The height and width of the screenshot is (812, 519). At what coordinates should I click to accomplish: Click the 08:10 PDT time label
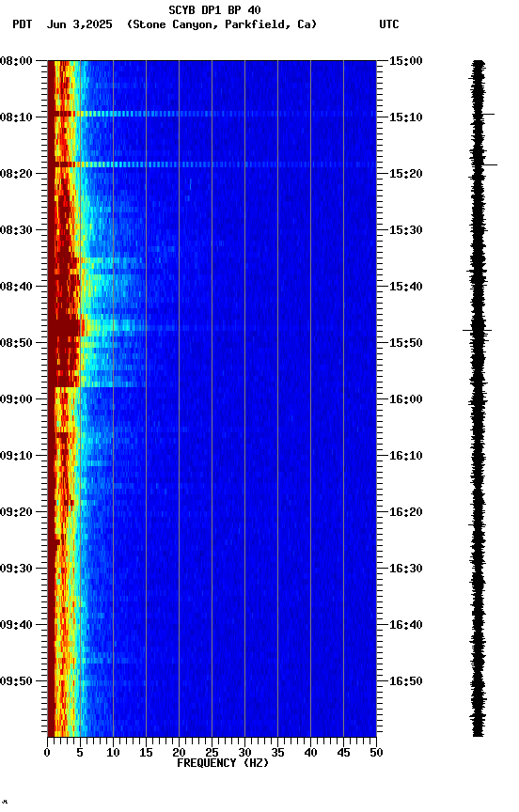[x=16, y=117]
